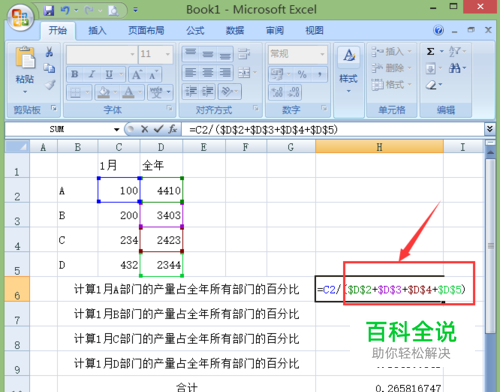
Task: Apply fill color paint bucket
Action: (104, 92)
